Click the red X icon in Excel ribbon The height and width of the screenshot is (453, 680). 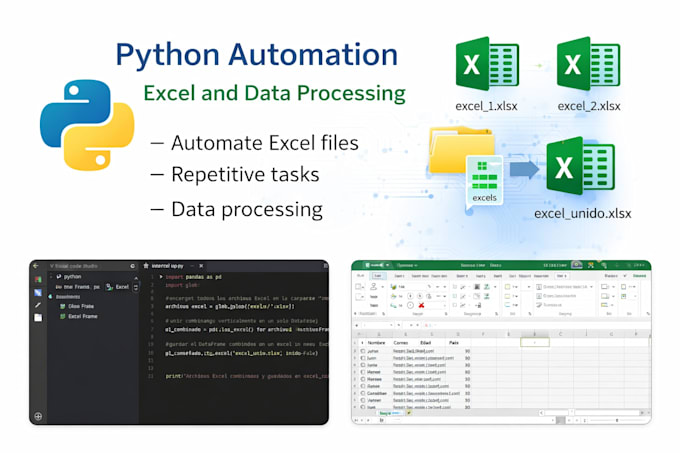(421, 305)
